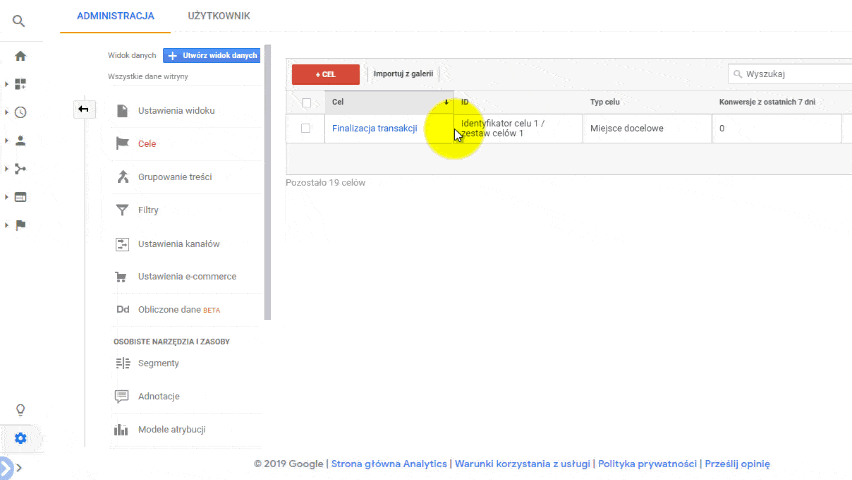Toggle the select-all checkbox in table header
The width and height of the screenshot is (852, 480).
(x=306, y=103)
